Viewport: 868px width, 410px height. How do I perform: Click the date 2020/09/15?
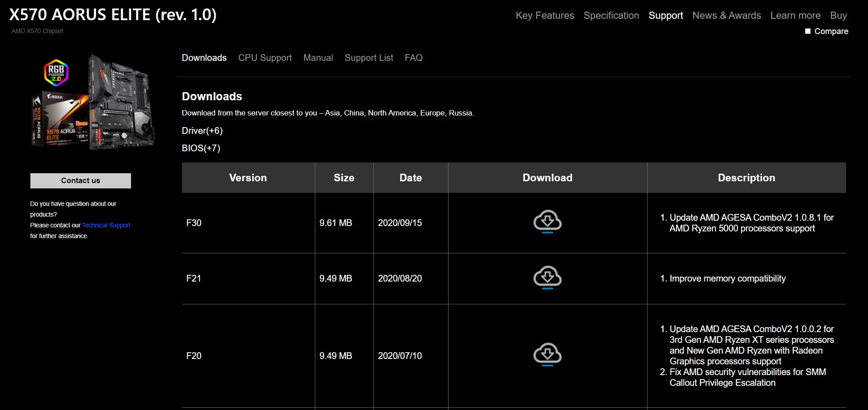(x=400, y=223)
